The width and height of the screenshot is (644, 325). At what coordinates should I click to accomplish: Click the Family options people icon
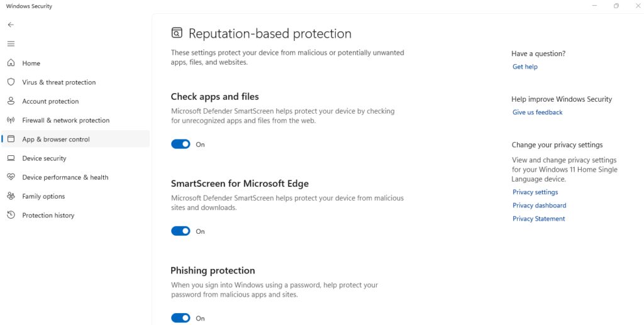click(11, 196)
